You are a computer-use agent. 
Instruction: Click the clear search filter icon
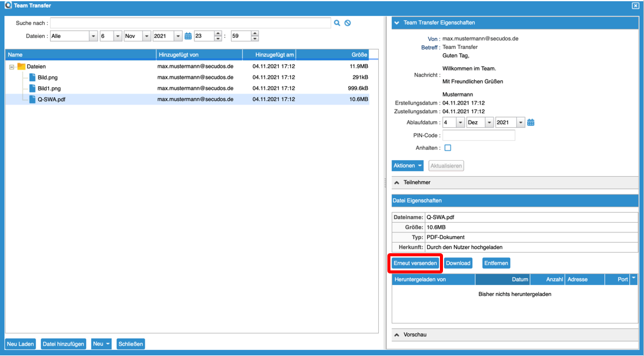pos(347,23)
